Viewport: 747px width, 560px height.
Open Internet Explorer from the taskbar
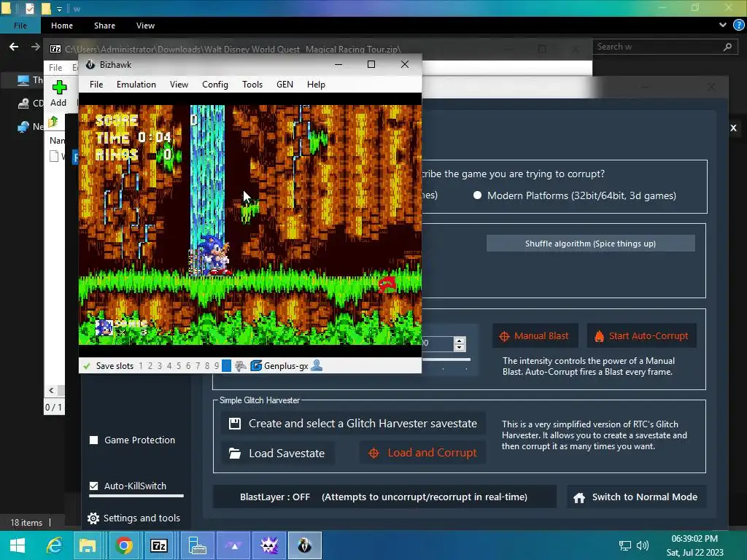coord(54,545)
